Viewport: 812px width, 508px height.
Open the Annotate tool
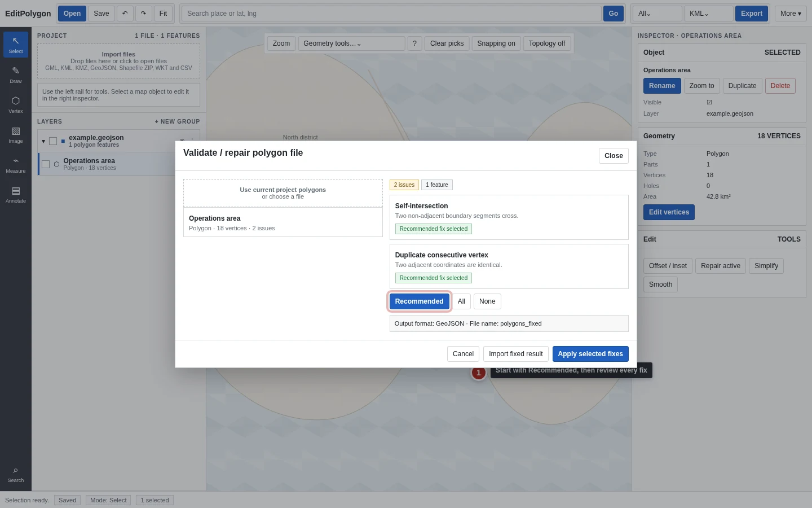point(16,194)
